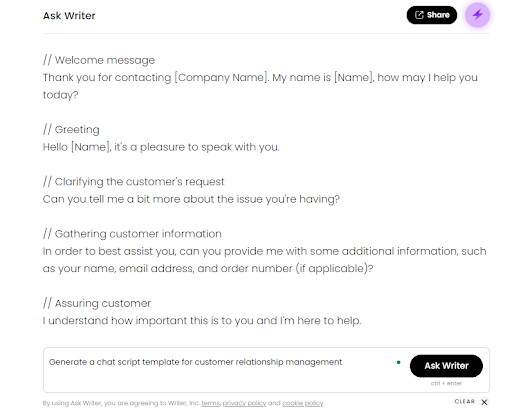Screen dimensions: 512x413
Task: Click the X icon next to CLEAR
Action: tap(484, 402)
